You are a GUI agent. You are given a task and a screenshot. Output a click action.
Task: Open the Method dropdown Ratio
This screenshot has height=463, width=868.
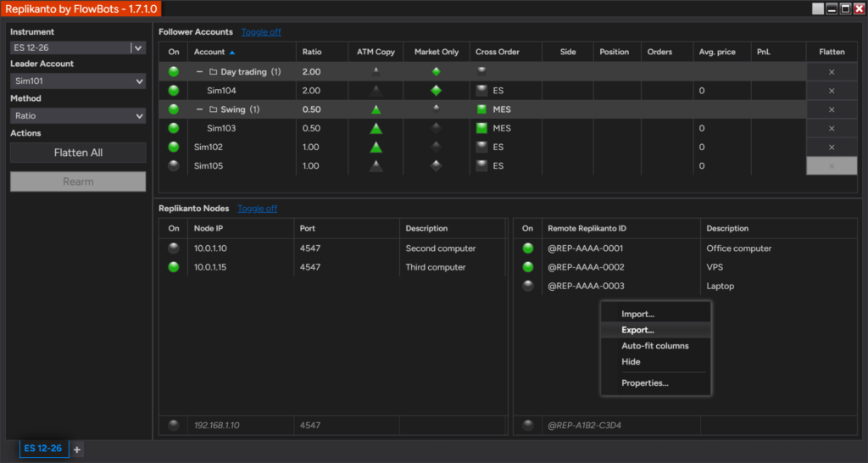coord(78,115)
